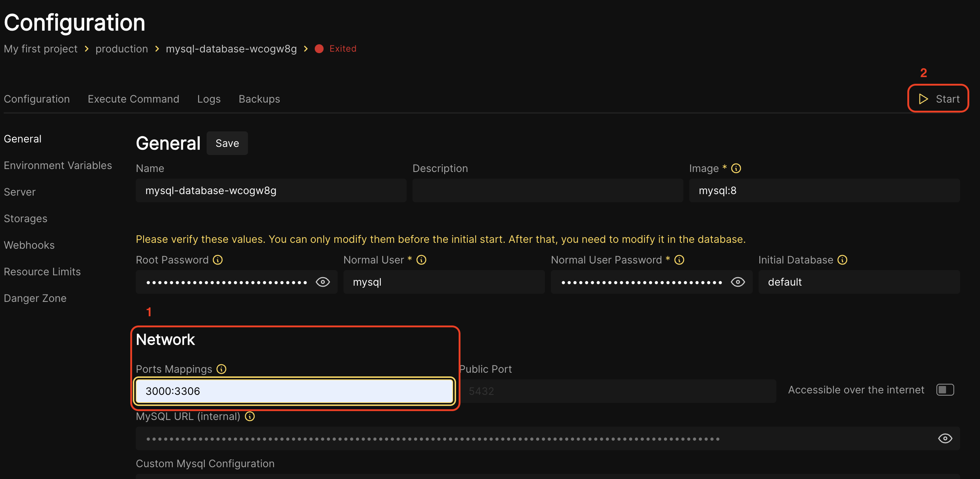Click the Normal User Password info icon

tap(679, 260)
